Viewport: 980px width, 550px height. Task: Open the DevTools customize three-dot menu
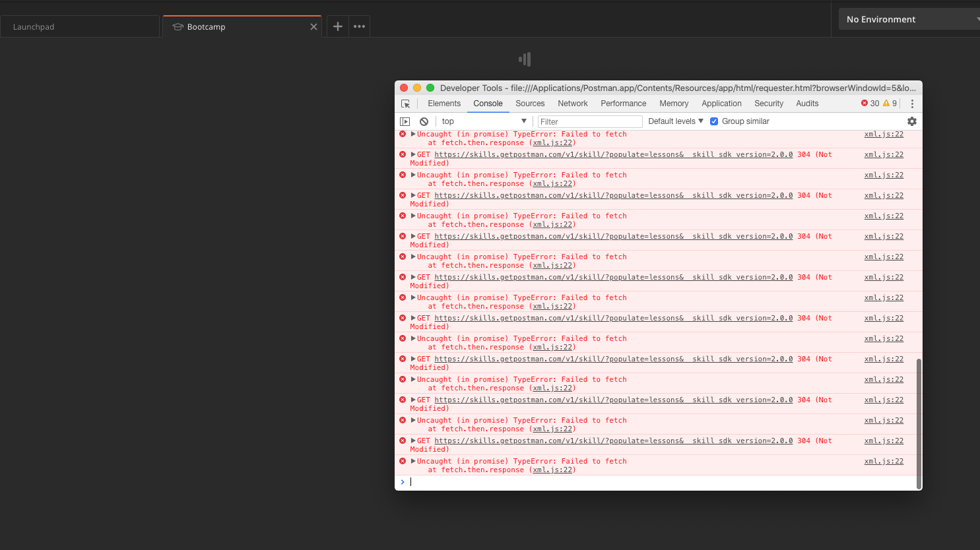912,104
